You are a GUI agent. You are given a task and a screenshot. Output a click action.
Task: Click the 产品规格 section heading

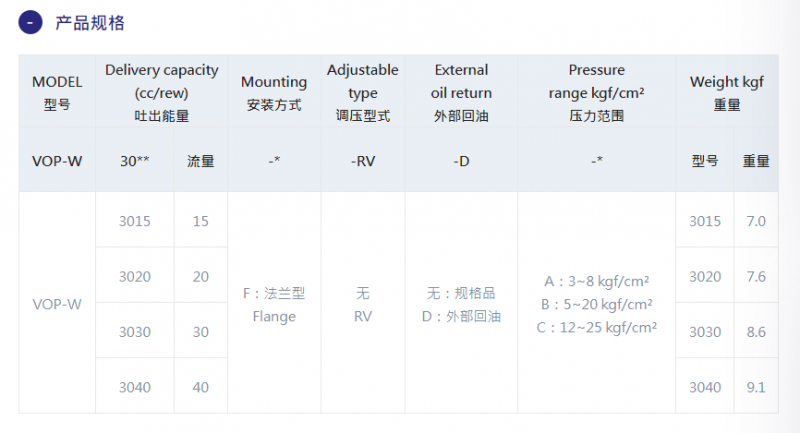tap(90, 23)
